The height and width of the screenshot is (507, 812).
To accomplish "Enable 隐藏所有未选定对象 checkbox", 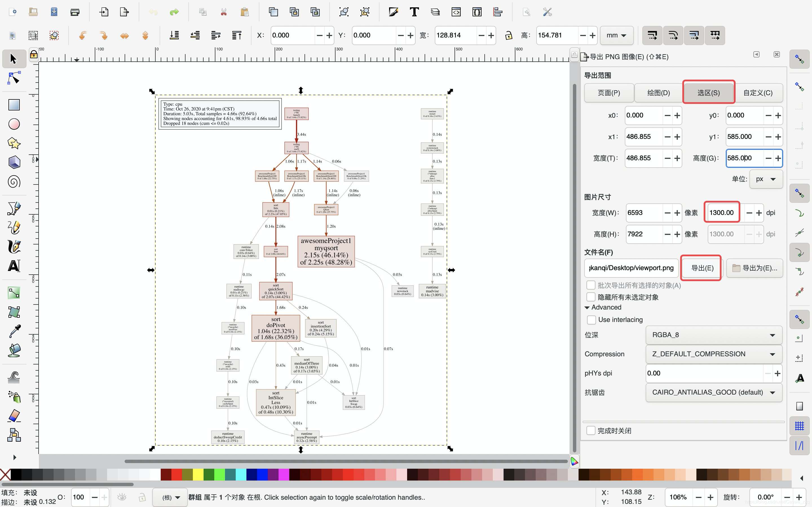I will tap(591, 297).
